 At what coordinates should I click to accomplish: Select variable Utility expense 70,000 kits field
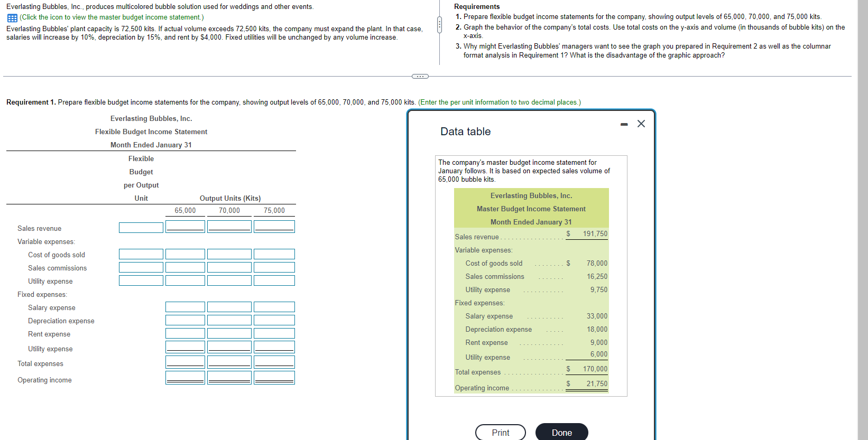(229, 280)
